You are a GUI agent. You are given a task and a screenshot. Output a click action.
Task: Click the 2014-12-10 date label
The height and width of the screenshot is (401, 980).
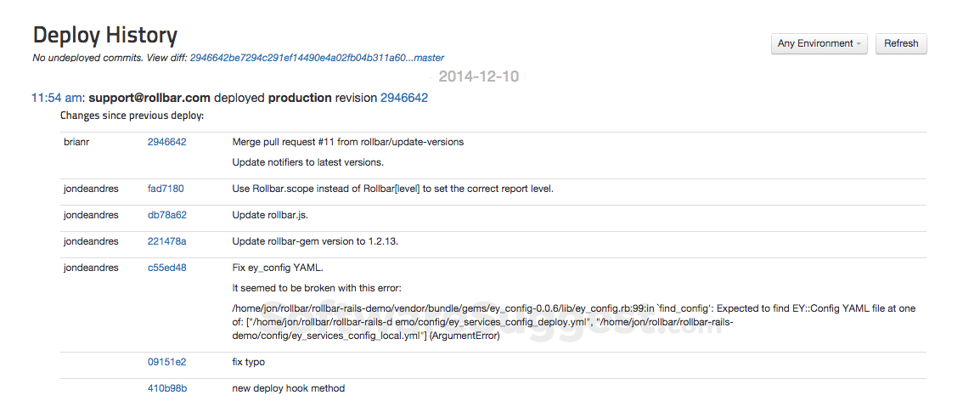tap(478, 77)
